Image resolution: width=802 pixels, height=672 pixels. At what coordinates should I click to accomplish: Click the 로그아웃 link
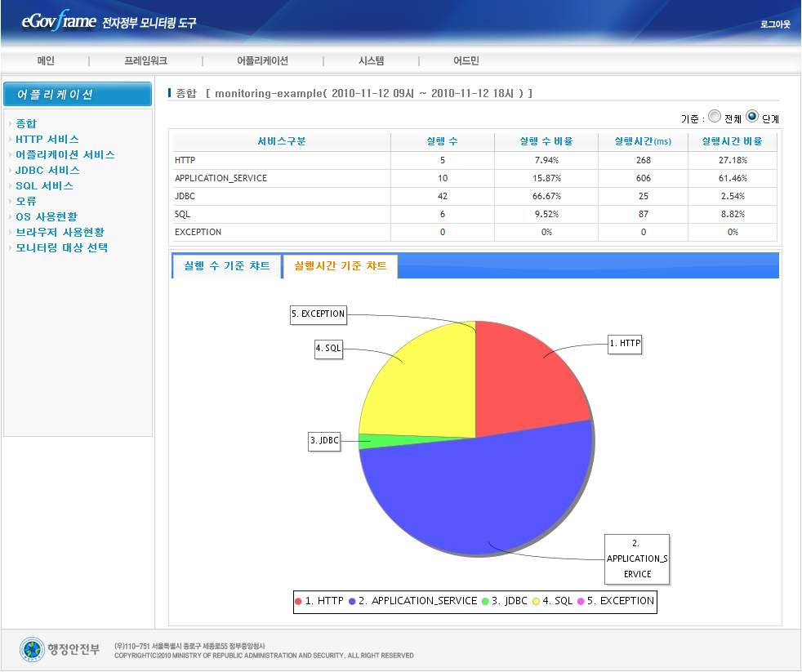coord(775,24)
